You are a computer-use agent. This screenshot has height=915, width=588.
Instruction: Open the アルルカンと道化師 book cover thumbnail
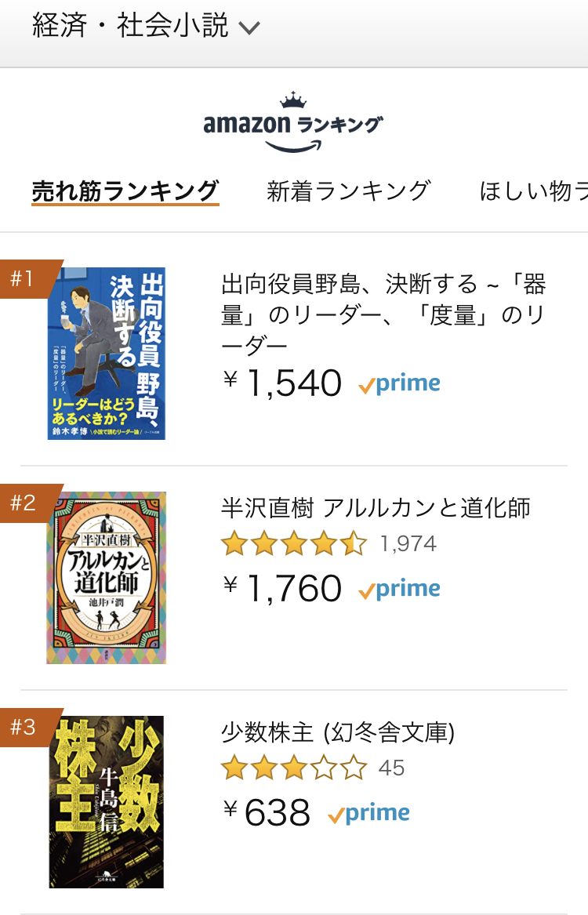coord(106,578)
